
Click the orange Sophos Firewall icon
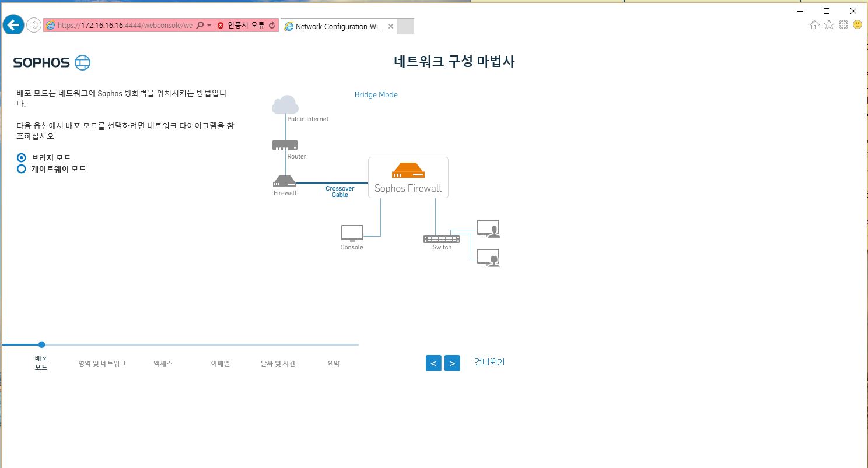(x=408, y=170)
